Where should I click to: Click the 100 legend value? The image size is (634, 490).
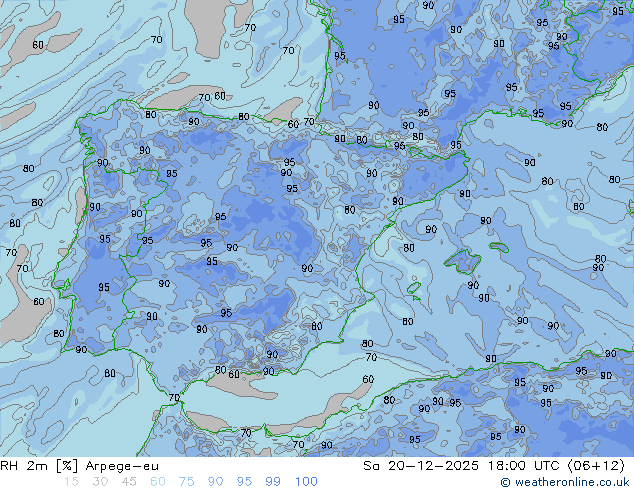306,482
